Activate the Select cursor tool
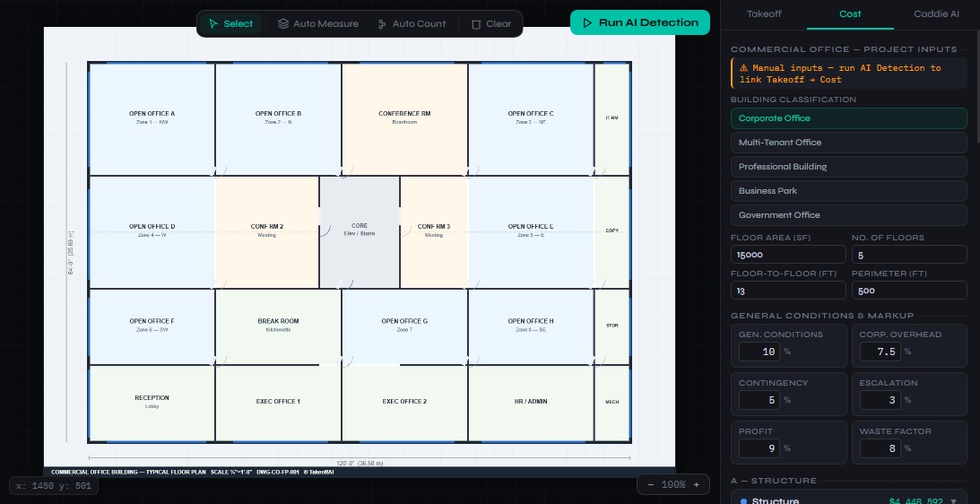 coord(230,24)
